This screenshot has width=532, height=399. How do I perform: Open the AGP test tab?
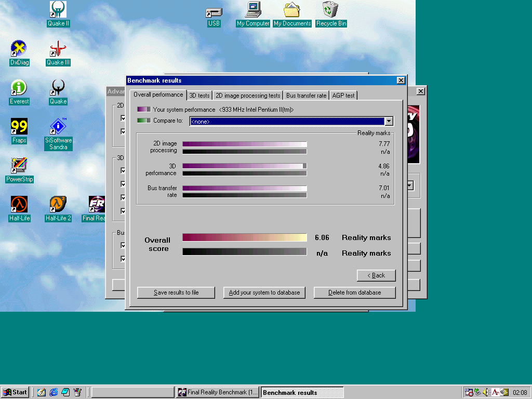[x=343, y=96]
